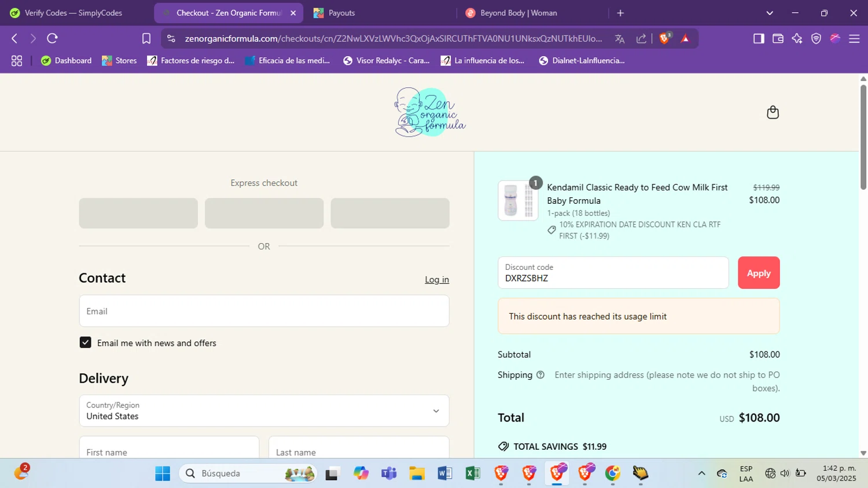Switch to Verify Codes — SimplyCodes tab
The height and width of the screenshot is (488, 868).
coord(74,13)
